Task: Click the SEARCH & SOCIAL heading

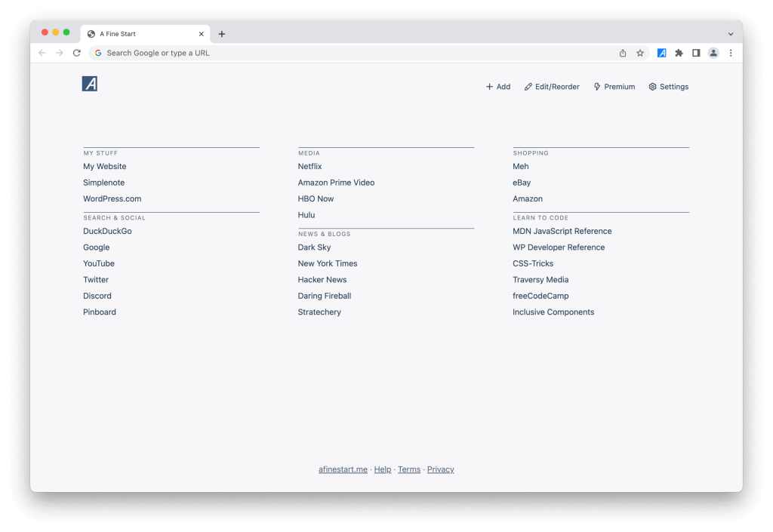Action: pos(115,218)
